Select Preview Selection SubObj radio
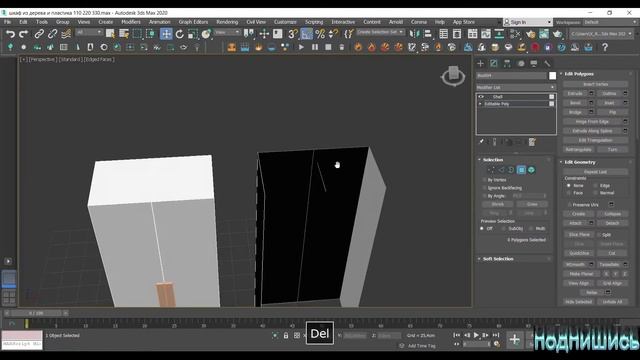Image resolution: width=640 pixels, height=360 pixels. point(503,229)
